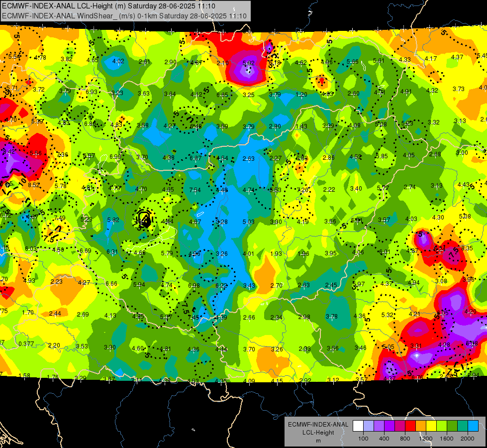Click the wind shear value 0.377
Viewport: 487px width, 448px height.
click(26, 344)
